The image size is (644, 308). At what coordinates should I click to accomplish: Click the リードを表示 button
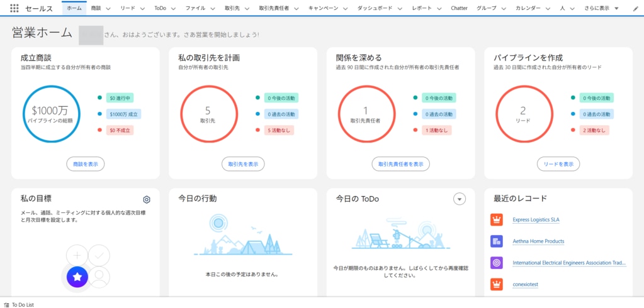click(558, 164)
